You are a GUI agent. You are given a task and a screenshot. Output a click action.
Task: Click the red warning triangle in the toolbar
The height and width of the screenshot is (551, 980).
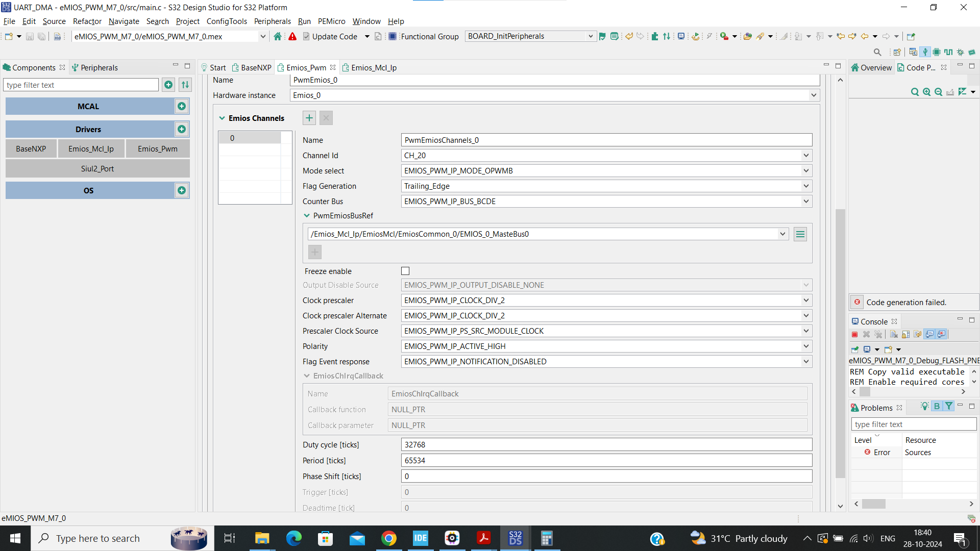[x=292, y=36]
